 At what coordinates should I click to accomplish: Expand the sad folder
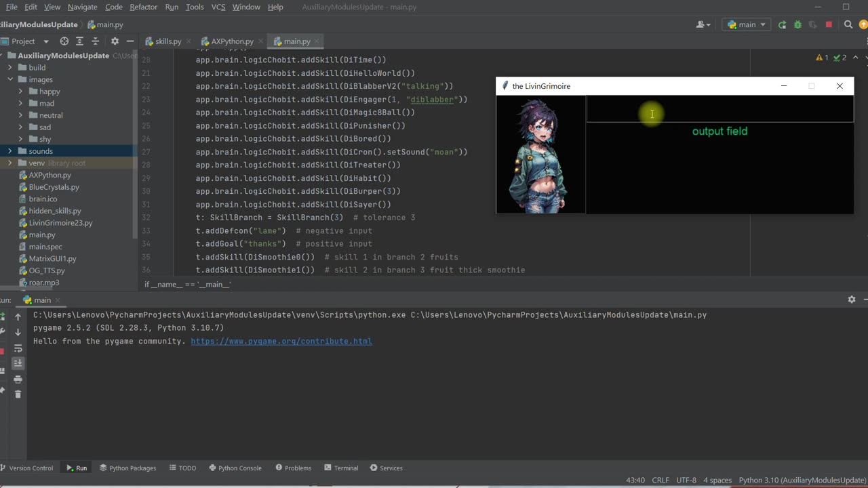pos(22,127)
